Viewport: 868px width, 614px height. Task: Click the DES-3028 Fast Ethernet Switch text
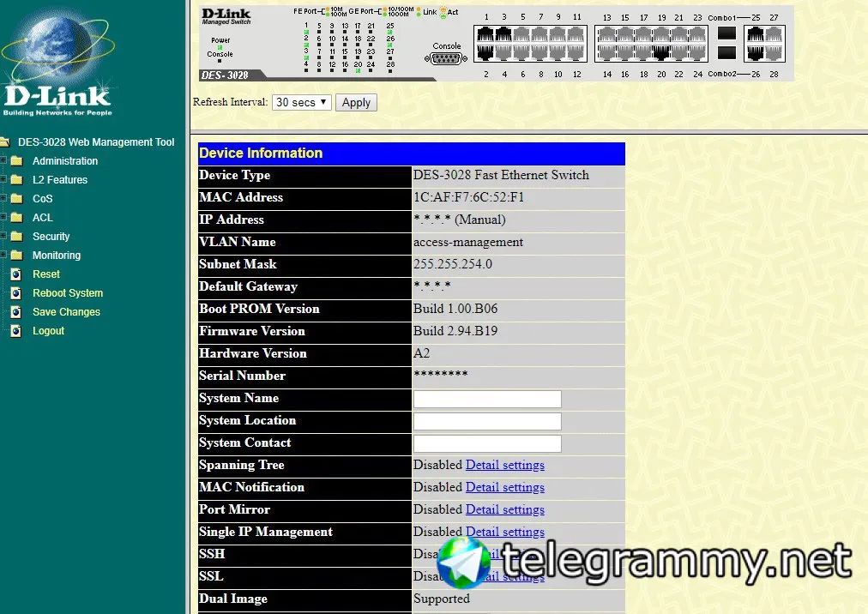(x=501, y=175)
